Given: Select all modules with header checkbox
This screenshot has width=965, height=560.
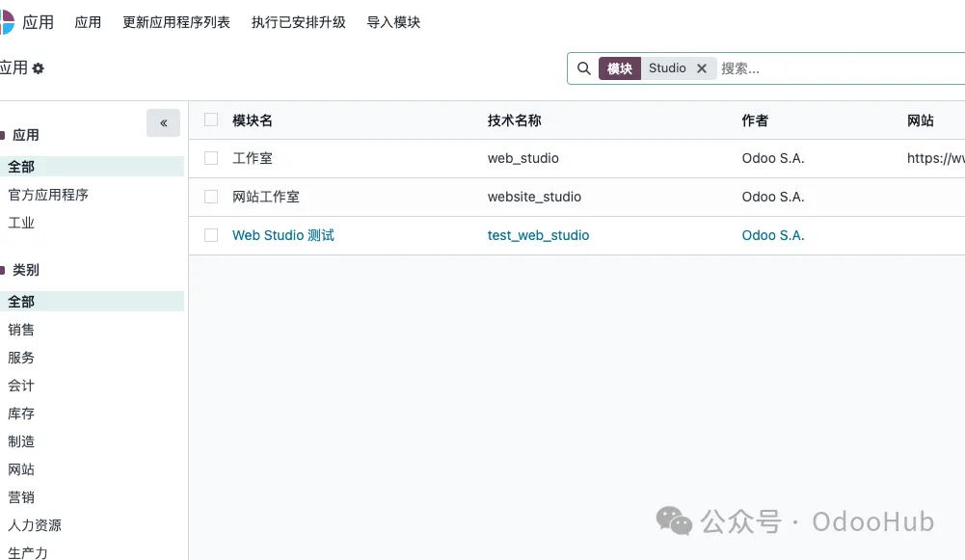Looking at the screenshot, I should [x=211, y=120].
